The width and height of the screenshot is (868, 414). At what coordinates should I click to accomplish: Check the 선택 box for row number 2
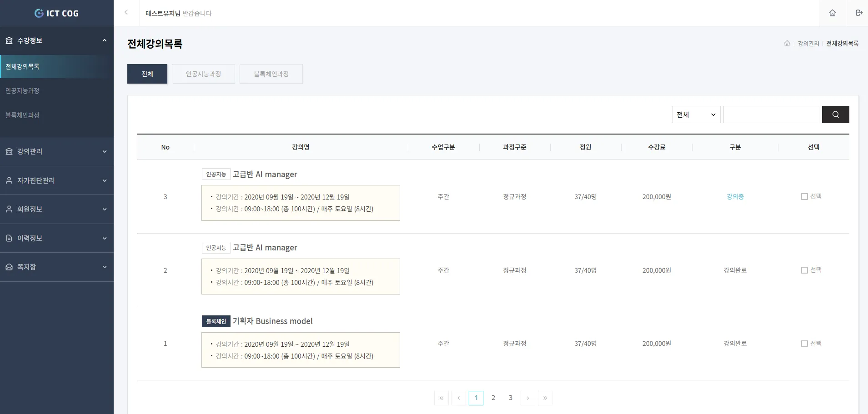pos(804,270)
